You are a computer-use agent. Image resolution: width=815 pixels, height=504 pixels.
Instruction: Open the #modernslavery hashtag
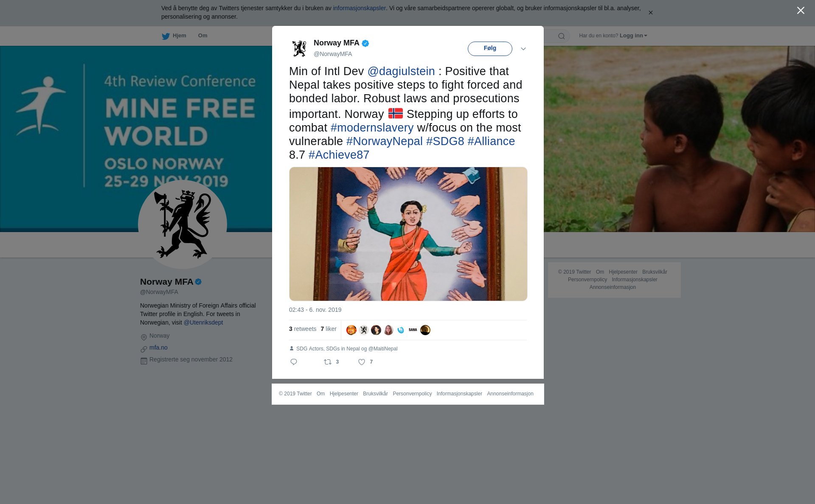372,128
